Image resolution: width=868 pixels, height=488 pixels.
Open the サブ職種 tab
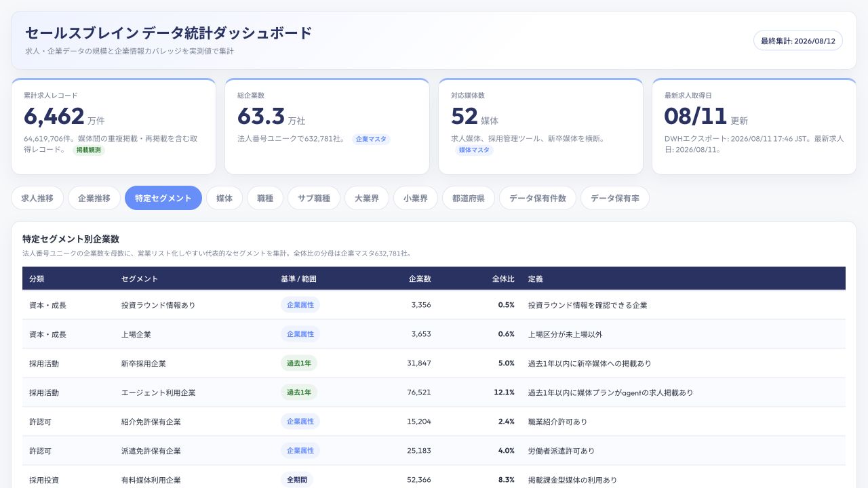coord(314,198)
